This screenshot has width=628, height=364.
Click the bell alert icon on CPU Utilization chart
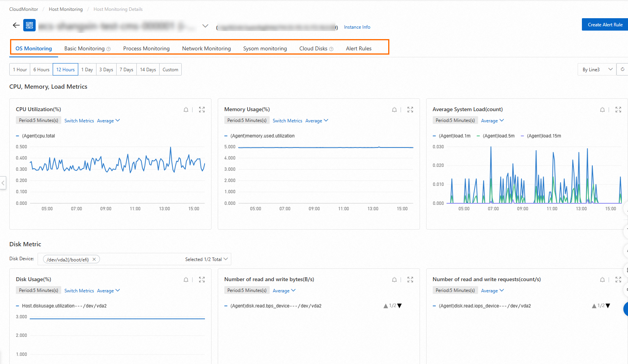tap(186, 110)
